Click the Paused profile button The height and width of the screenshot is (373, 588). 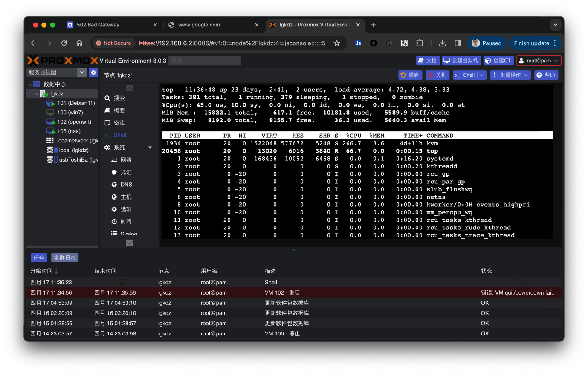(x=487, y=43)
